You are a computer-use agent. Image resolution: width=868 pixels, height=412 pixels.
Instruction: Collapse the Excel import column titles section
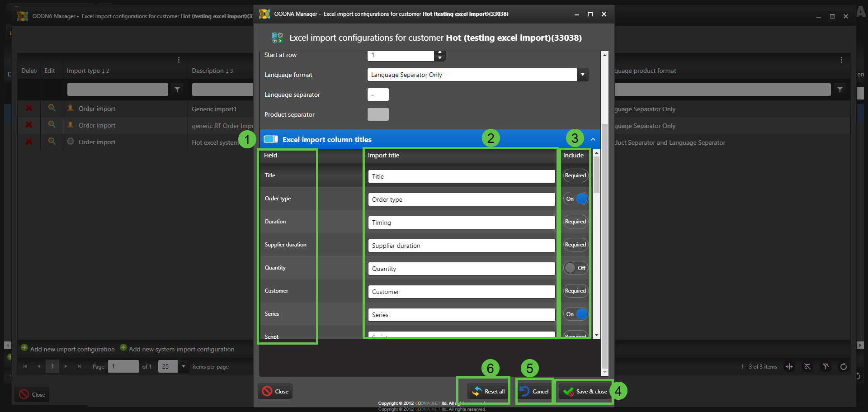[x=593, y=139]
